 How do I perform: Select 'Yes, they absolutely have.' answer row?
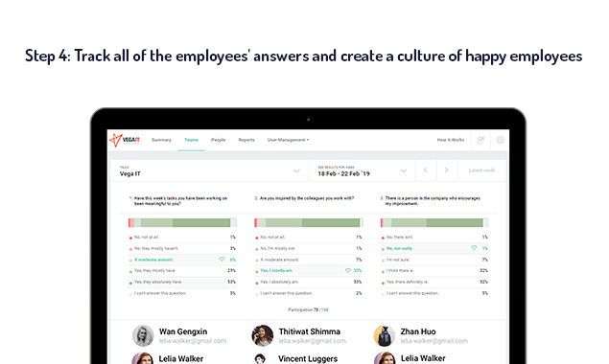(x=182, y=282)
